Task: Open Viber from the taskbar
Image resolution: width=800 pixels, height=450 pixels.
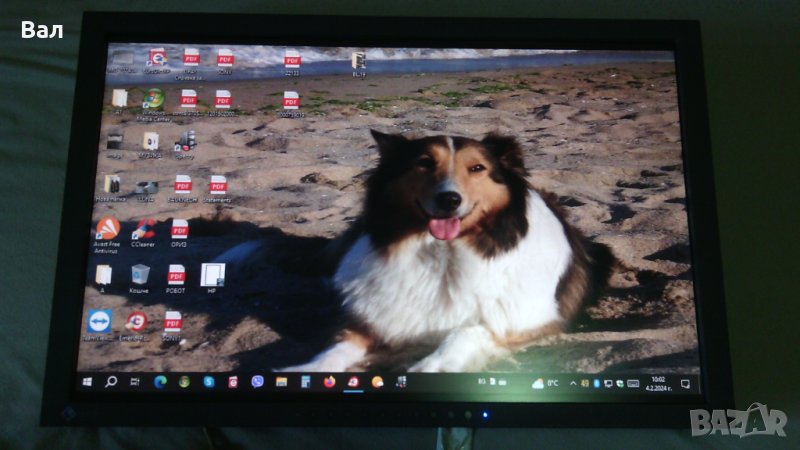Action: tap(257, 381)
